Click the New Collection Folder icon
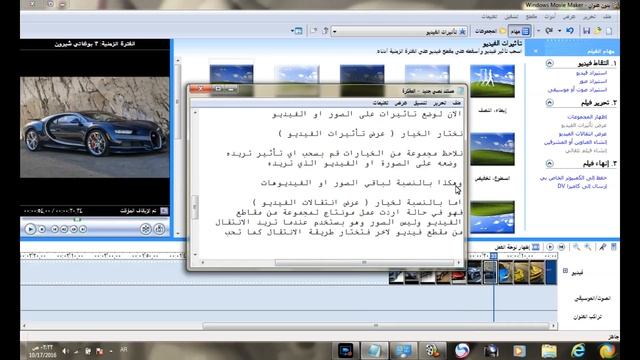The height and width of the screenshot is (360, 640). coord(314,31)
